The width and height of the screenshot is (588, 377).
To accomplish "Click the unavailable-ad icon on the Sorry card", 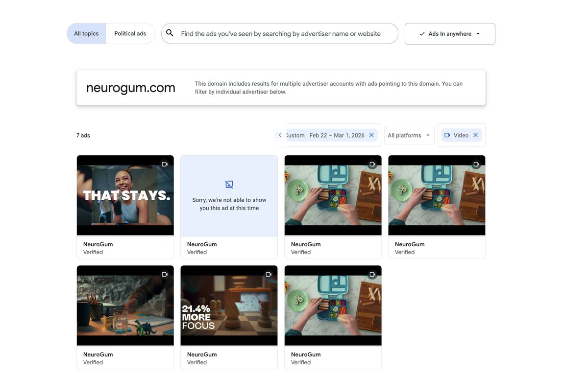I will coord(229,185).
